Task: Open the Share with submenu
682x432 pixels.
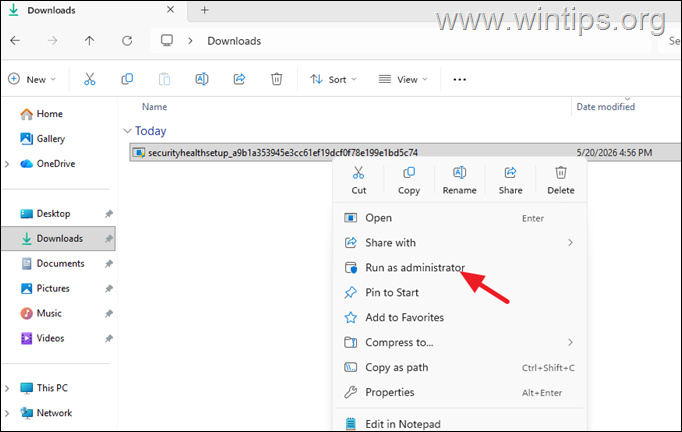Action: click(459, 243)
